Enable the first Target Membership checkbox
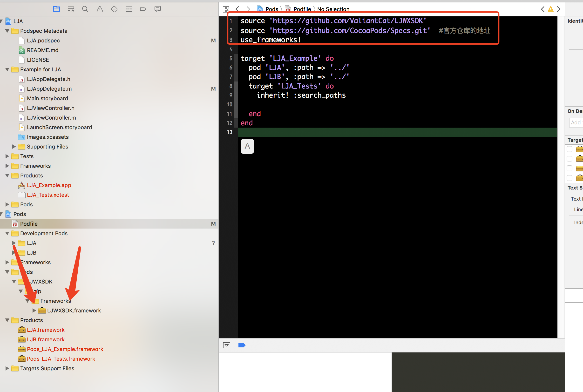Viewport: 583px width, 392px height. (570, 149)
